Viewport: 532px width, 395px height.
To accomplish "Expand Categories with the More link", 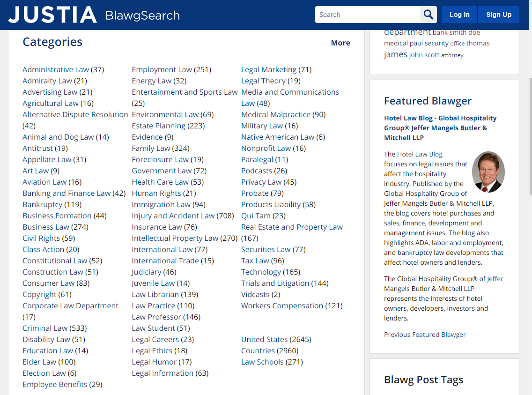I will (340, 43).
